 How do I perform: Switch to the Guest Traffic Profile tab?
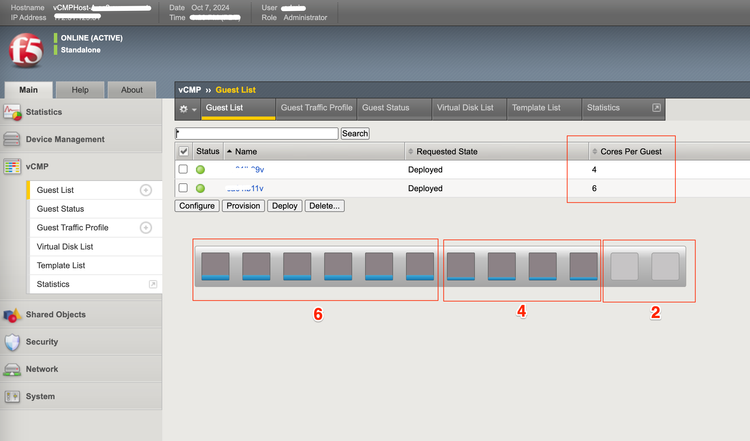[315, 108]
